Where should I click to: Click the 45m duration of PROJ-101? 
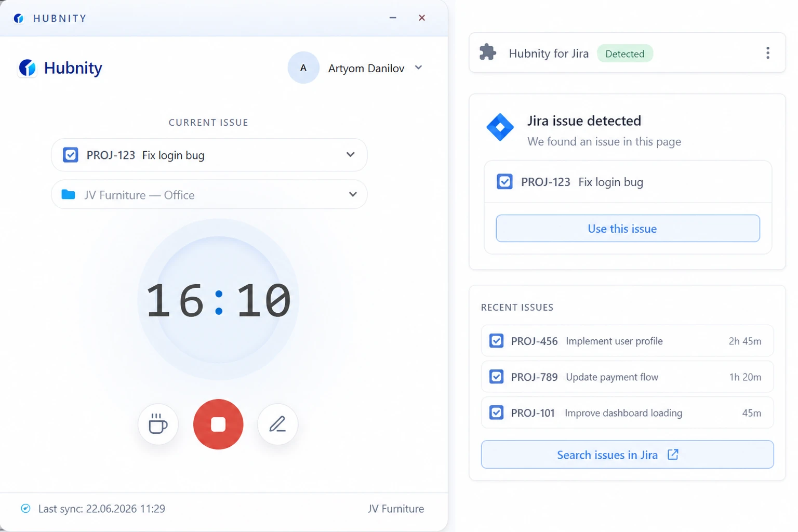coord(752,413)
